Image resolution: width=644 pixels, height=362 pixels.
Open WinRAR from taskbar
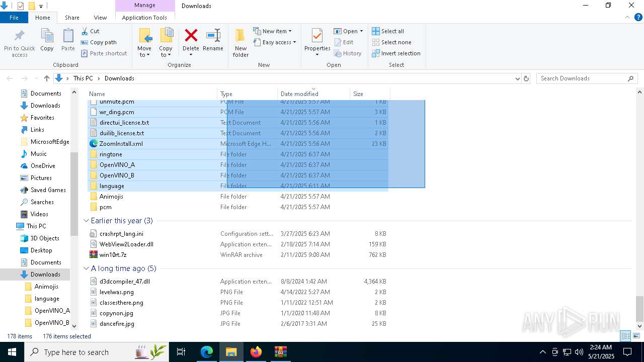point(280,352)
